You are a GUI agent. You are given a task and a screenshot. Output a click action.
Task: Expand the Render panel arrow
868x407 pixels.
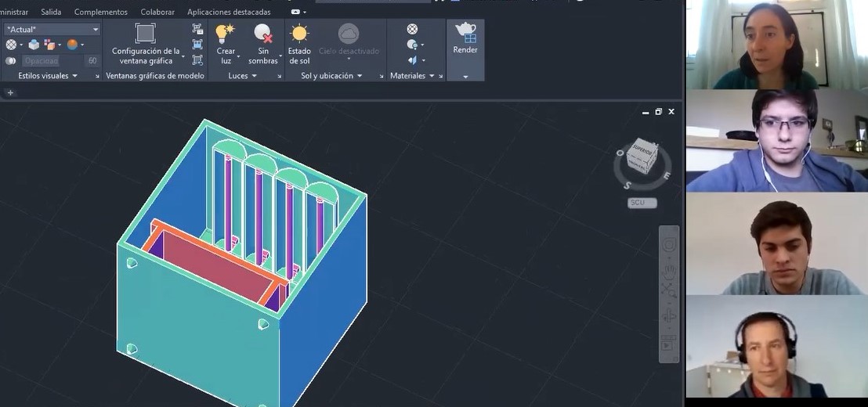pos(465,77)
